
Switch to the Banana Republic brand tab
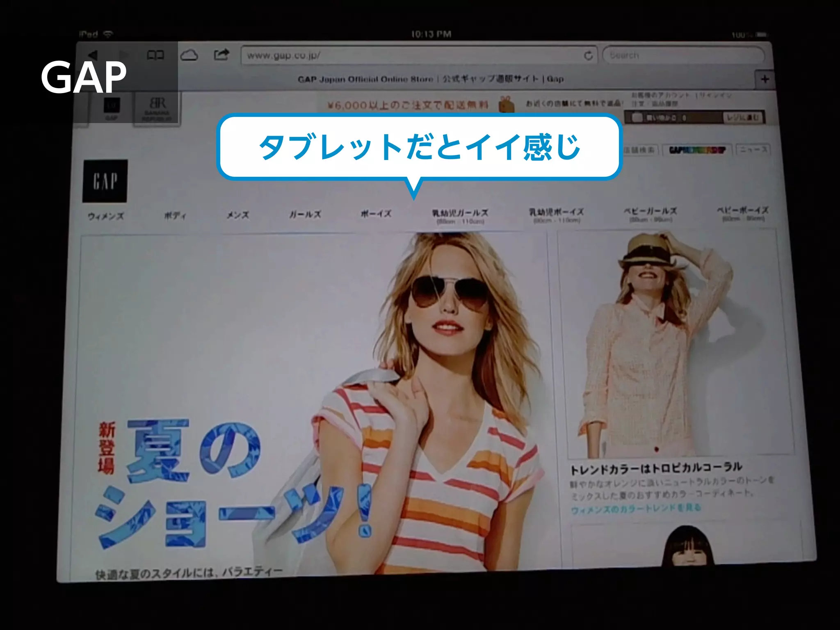click(157, 108)
